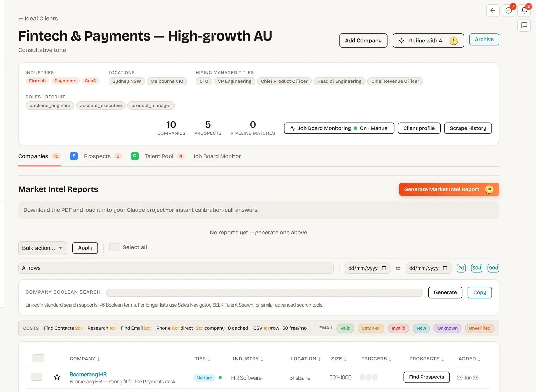The image size is (536, 392).
Task: Tick the Select all checkbox
Action: (x=115, y=247)
